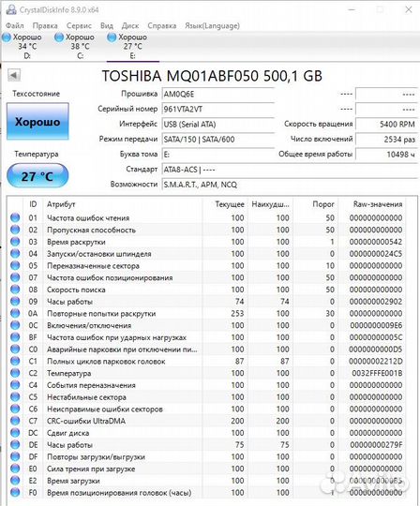Click the Текущее column header
420x506 pixels.
pos(230,204)
